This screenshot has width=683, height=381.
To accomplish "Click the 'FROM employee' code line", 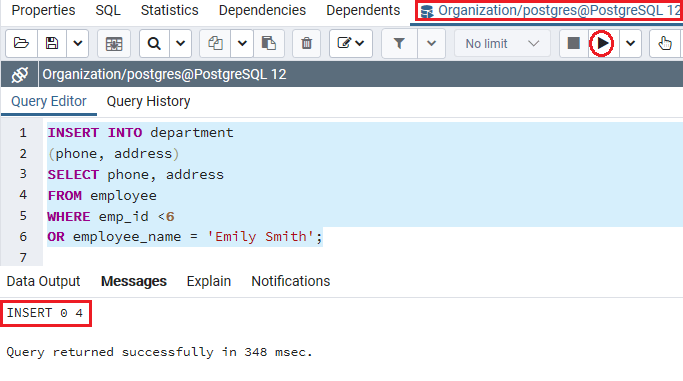I will coord(102,196).
